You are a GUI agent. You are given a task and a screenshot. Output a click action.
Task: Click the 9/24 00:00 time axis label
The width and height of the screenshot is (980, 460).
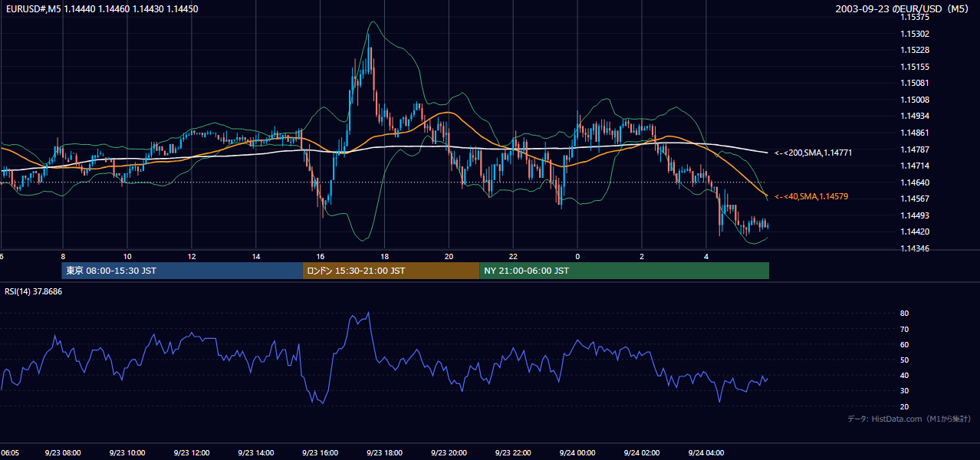point(577,452)
